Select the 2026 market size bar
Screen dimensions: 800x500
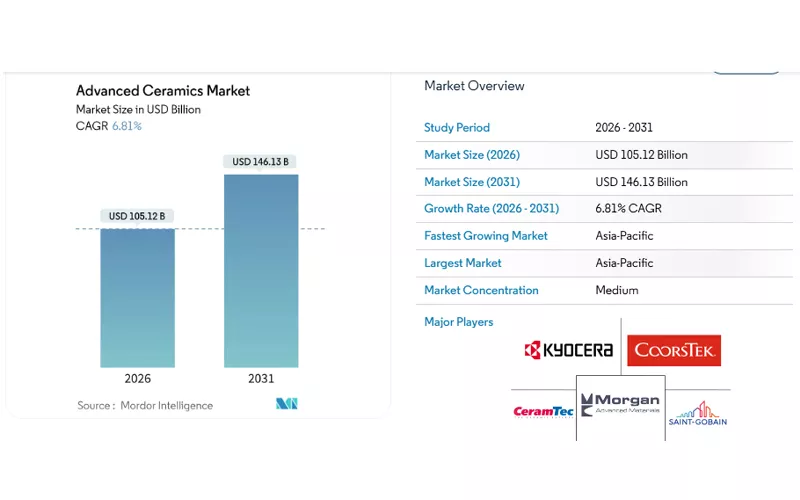click(138, 298)
